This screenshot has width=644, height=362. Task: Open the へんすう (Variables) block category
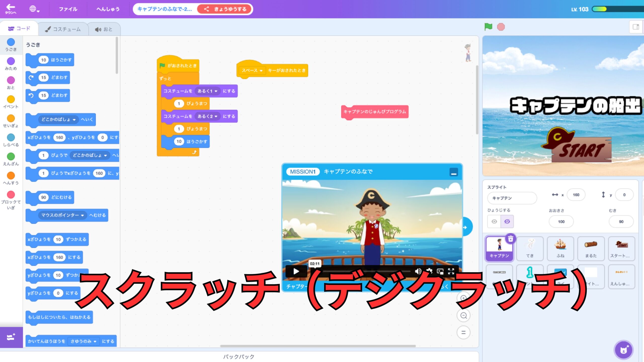tap(11, 176)
